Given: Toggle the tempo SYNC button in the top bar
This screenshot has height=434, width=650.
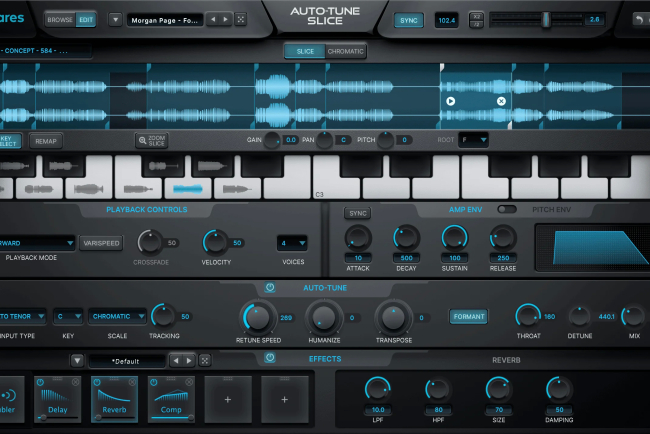Looking at the screenshot, I should click(x=409, y=20).
